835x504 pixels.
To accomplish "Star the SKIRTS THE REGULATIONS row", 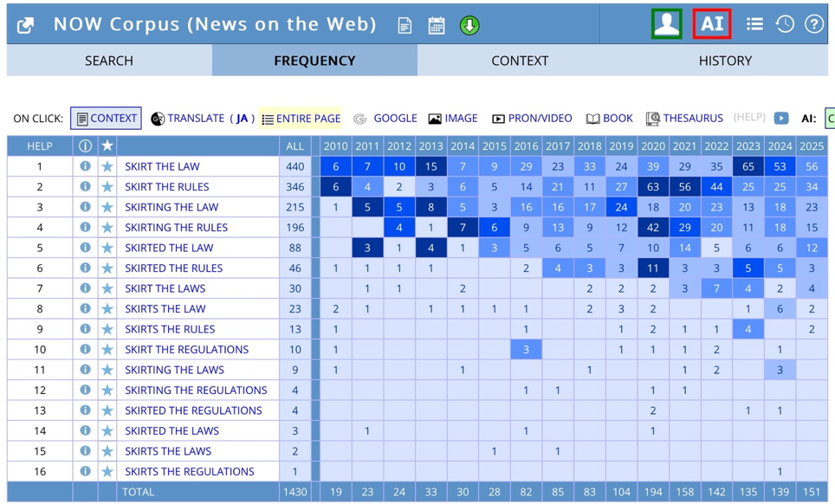I will (x=107, y=472).
